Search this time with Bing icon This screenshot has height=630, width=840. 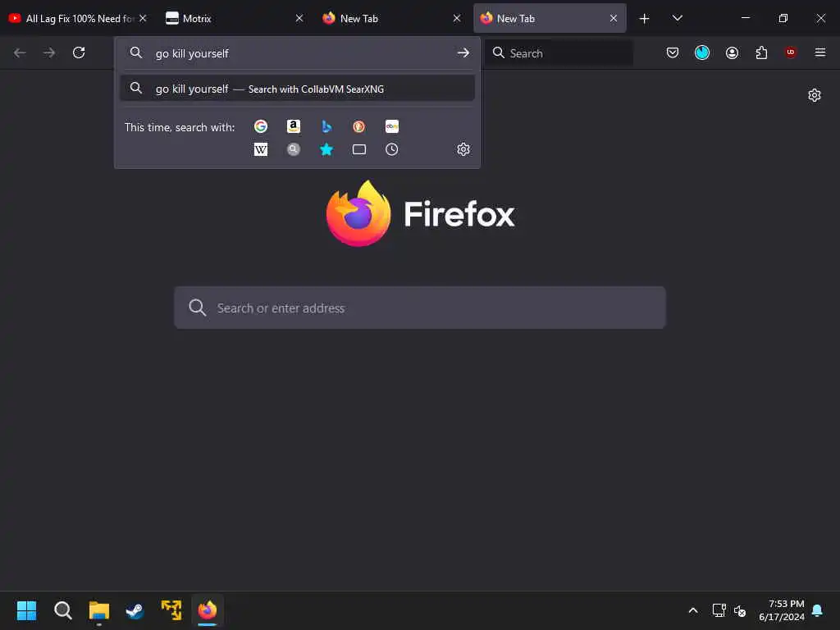(x=326, y=126)
